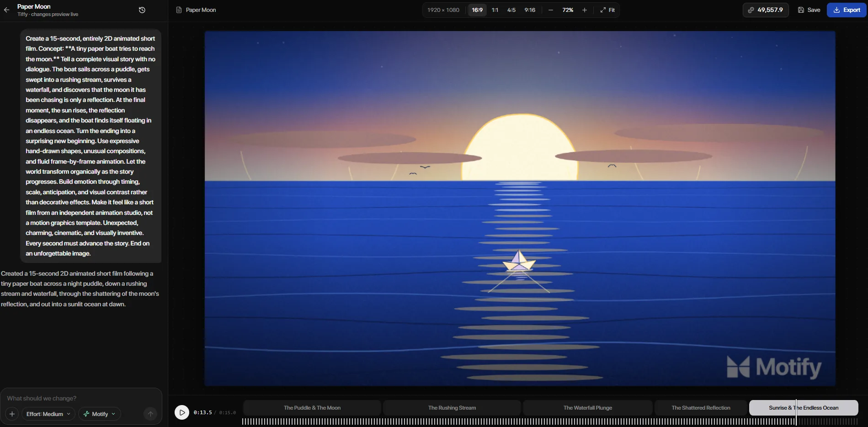Open The Waterfall Plunge scene
The image size is (868, 427).
click(x=588, y=408)
